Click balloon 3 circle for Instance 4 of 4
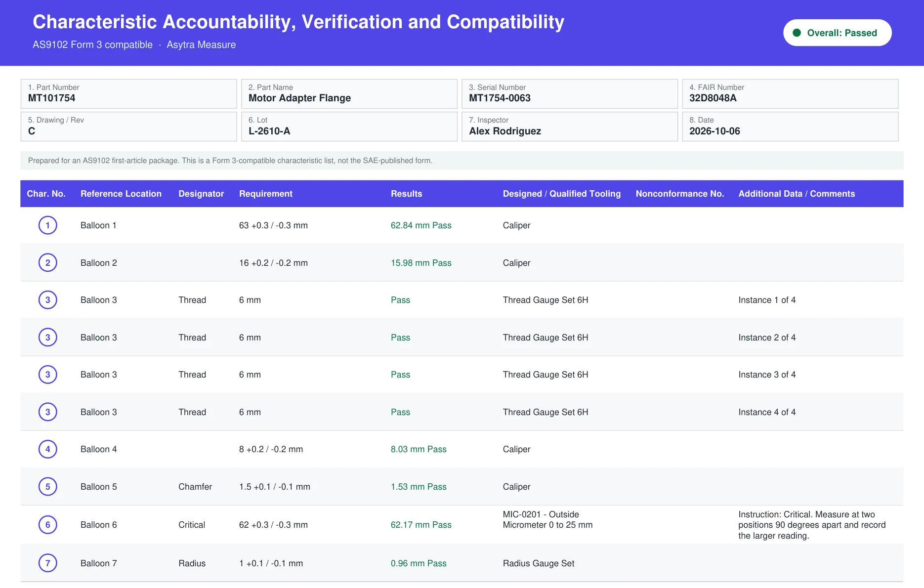The height and width of the screenshot is (588, 924). click(x=48, y=412)
